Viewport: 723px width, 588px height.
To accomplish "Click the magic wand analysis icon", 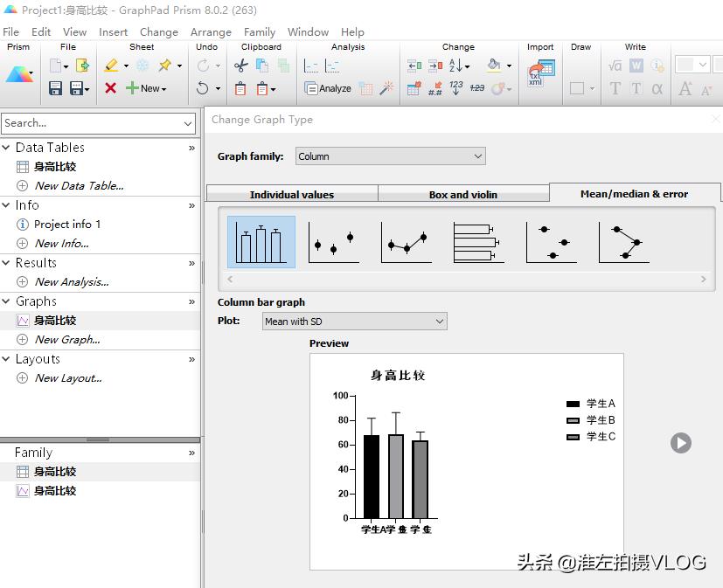I will pos(386,90).
